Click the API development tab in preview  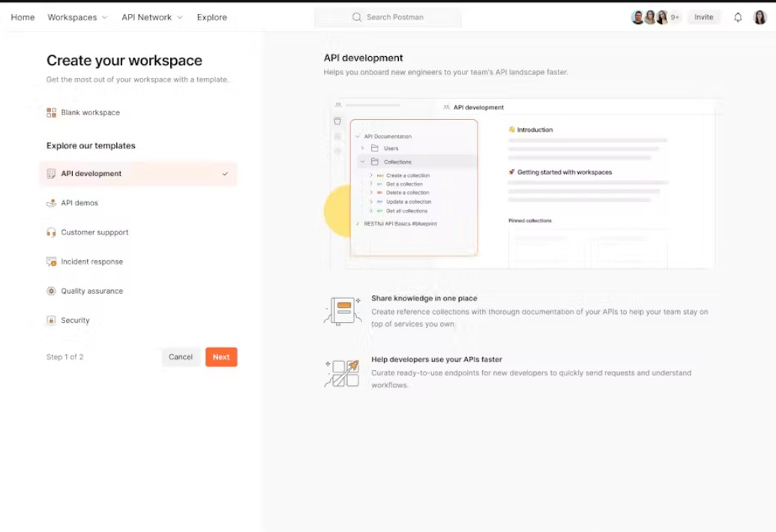[474, 107]
